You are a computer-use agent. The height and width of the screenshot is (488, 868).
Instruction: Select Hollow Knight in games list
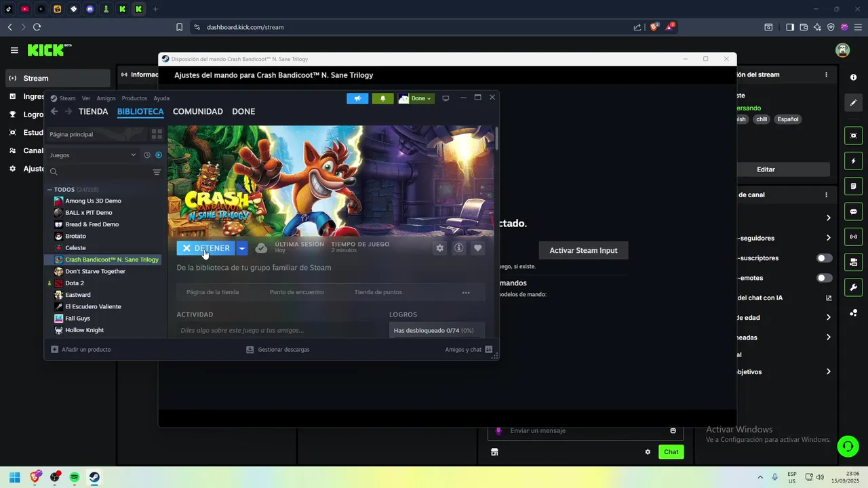[x=84, y=330]
